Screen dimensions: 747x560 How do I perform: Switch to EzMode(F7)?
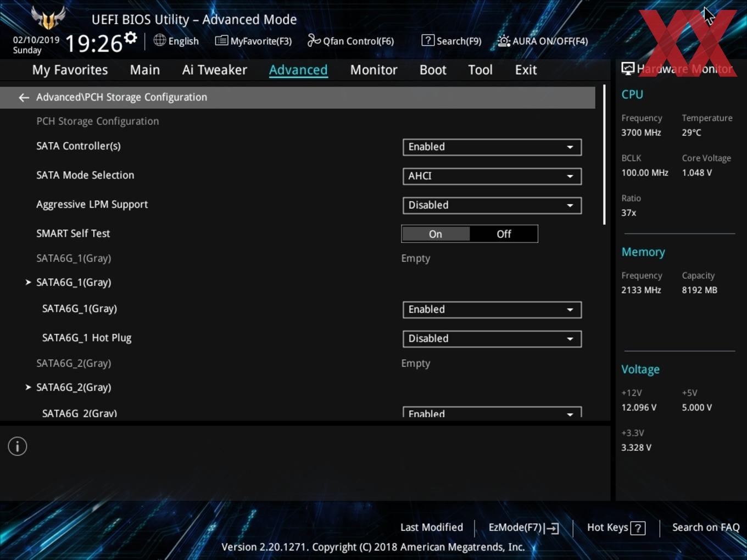click(x=523, y=528)
